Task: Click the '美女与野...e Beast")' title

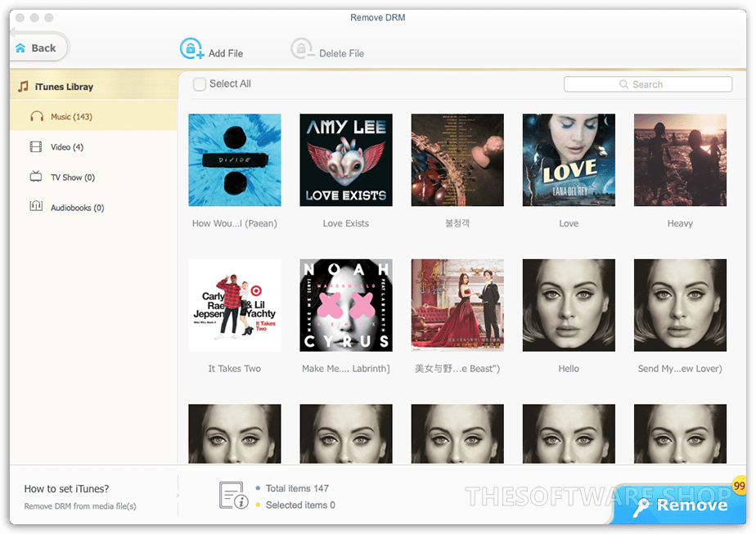Action: (x=457, y=368)
